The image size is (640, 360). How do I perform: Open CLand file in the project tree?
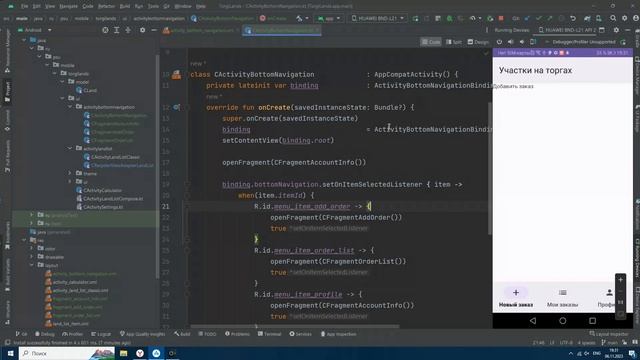pyautogui.click(x=87, y=90)
